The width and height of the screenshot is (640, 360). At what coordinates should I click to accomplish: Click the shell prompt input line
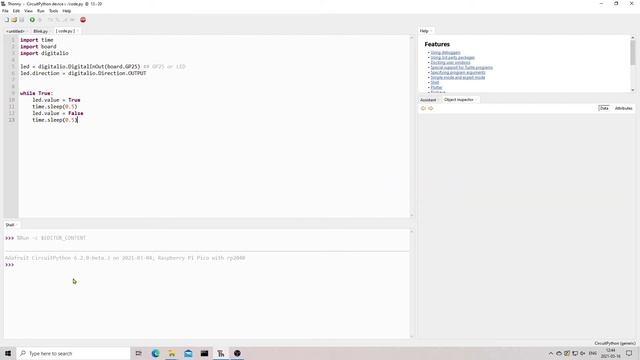coord(207,265)
